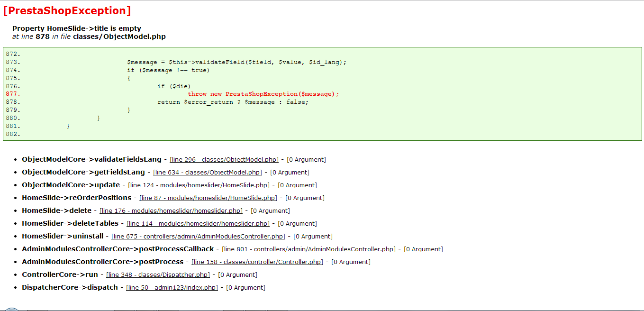Open link line 158 - classes/controller/Controller.php
The width and height of the screenshot is (644, 311).
coord(257,262)
